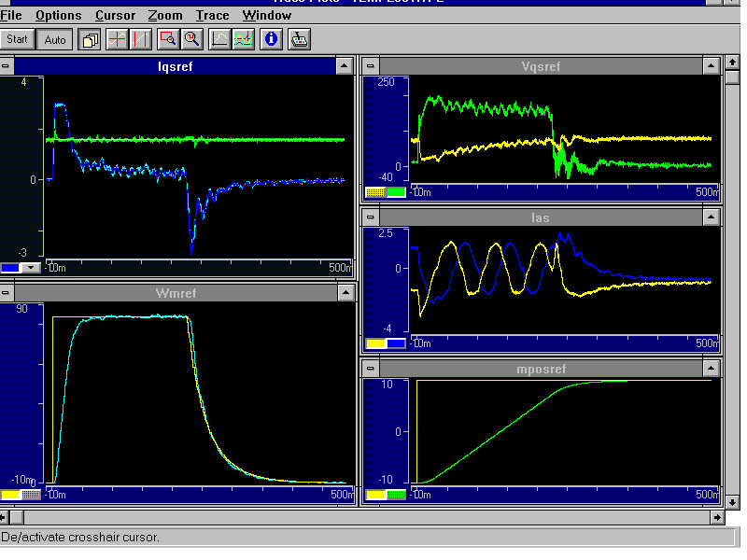Viewport: 747px width, 560px height.
Task: Click the vertical scrollbar down arrow
Action: click(x=732, y=502)
